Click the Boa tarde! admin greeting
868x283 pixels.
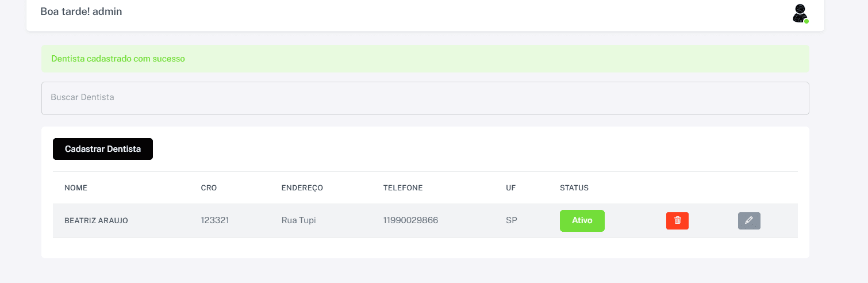(x=81, y=12)
